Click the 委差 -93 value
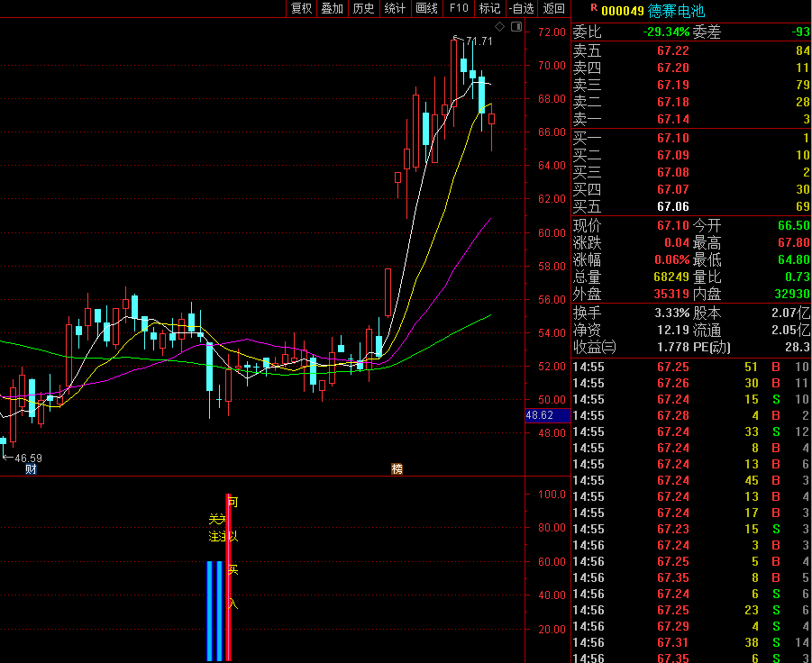The width and height of the screenshot is (812, 663). click(800, 32)
